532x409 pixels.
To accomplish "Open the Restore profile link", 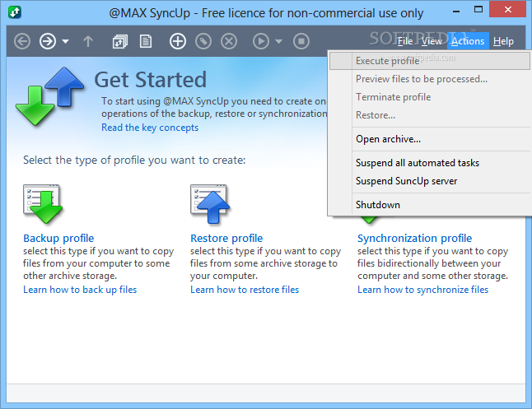I will (226, 238).
